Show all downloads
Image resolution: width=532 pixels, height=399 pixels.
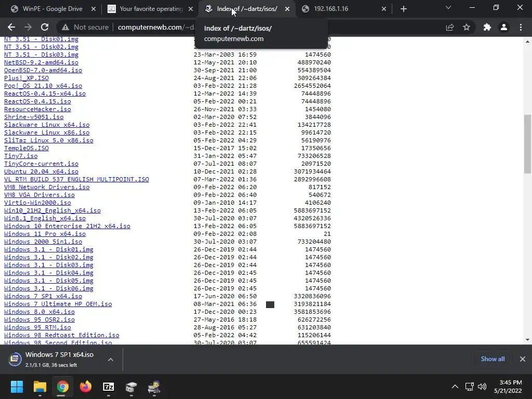point(493,359)
